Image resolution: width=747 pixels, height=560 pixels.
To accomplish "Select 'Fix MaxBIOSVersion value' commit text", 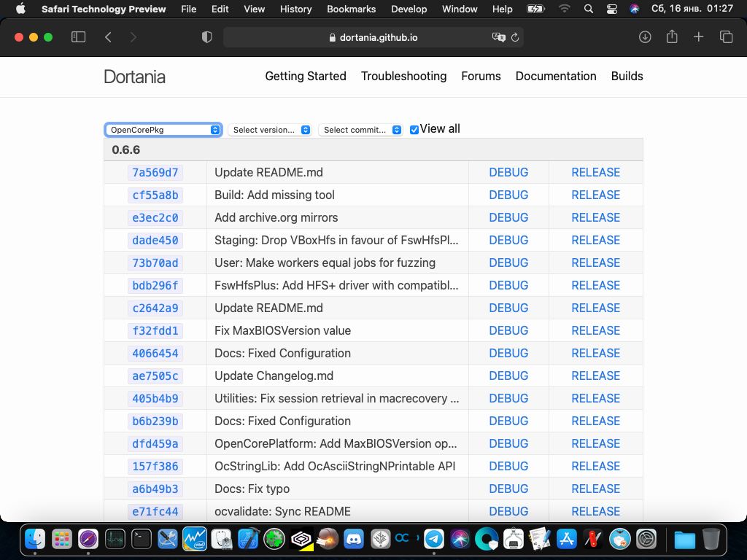I will point(282,330).
